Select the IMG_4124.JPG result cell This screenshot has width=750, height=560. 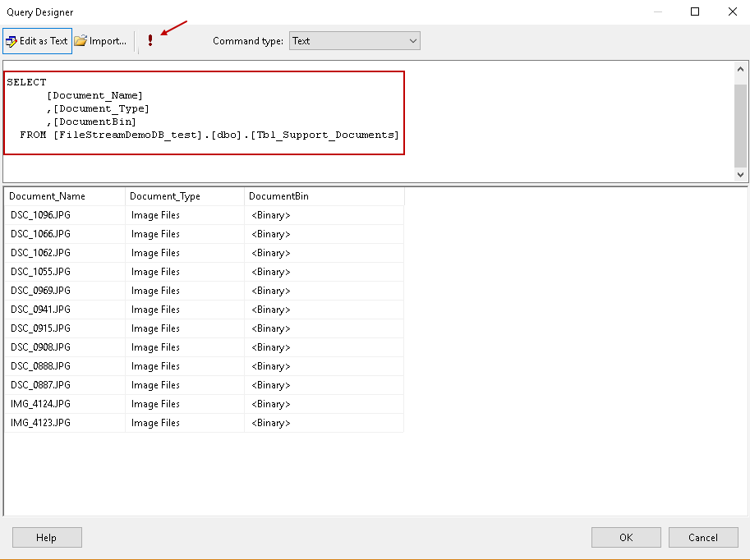coord(41,404)
